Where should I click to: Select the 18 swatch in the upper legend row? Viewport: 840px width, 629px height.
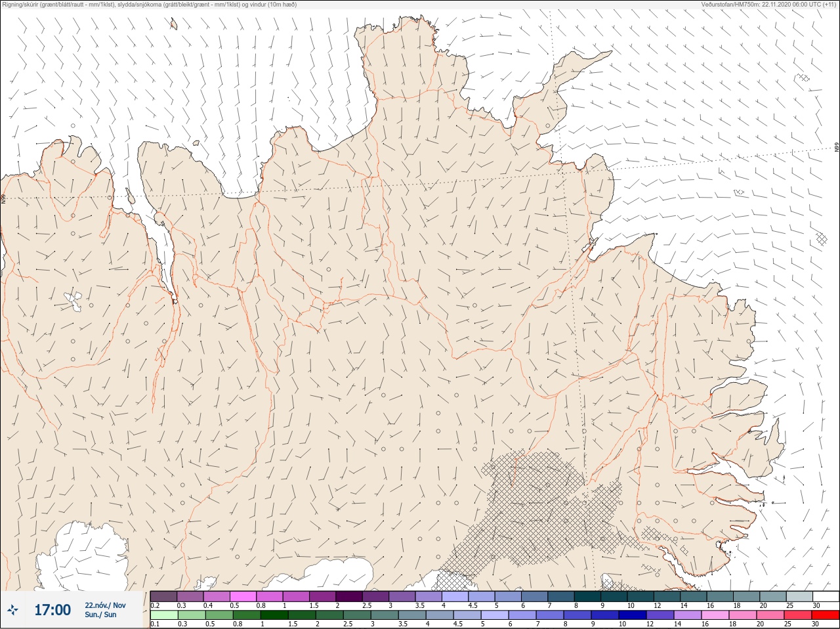746,596
